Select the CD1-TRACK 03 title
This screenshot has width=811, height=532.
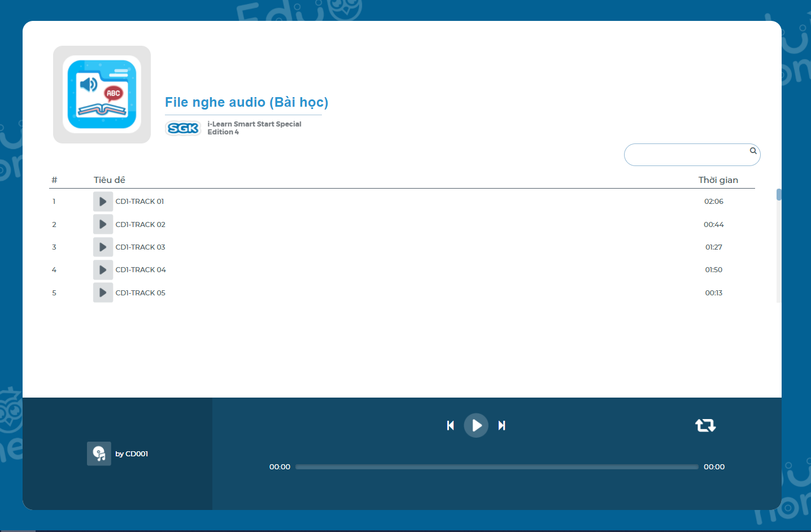(x=140, y=247)
